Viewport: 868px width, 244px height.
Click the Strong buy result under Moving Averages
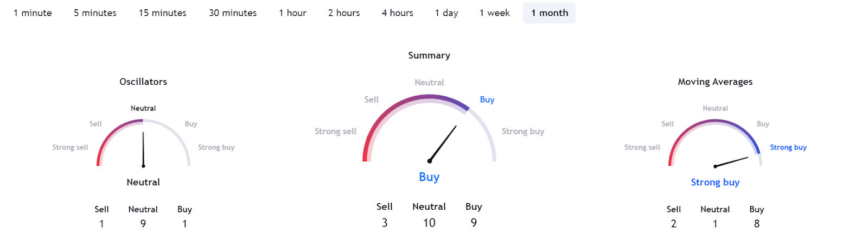click(x=715, y=182)
